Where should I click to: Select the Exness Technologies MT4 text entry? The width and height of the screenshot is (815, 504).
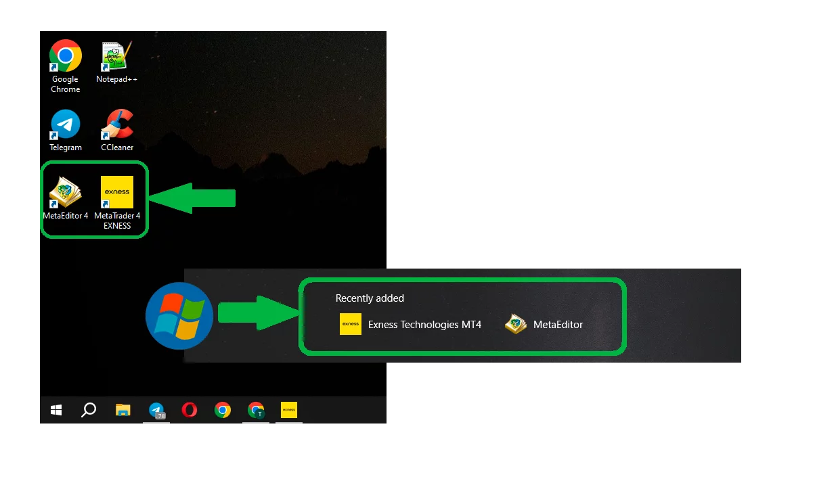[424, 325]
